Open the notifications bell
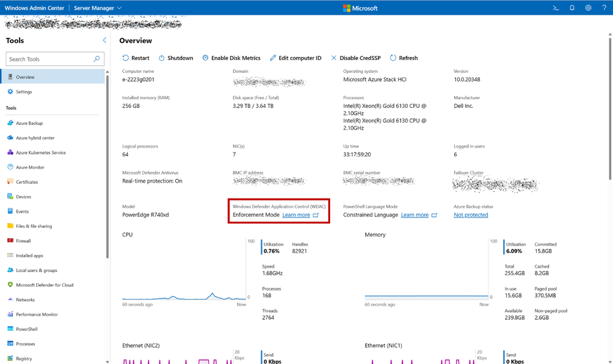Image resolution: width=613 pixels, height=364 pixels. pos(572,8)
